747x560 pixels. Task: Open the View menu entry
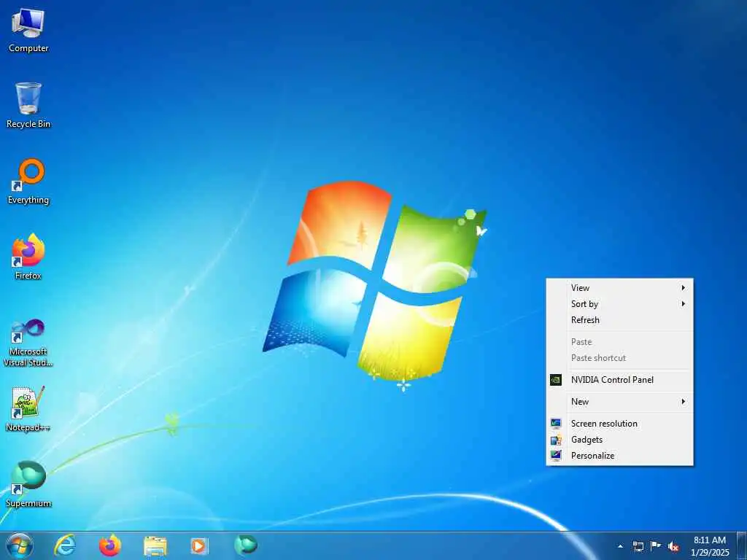point(619,287)
